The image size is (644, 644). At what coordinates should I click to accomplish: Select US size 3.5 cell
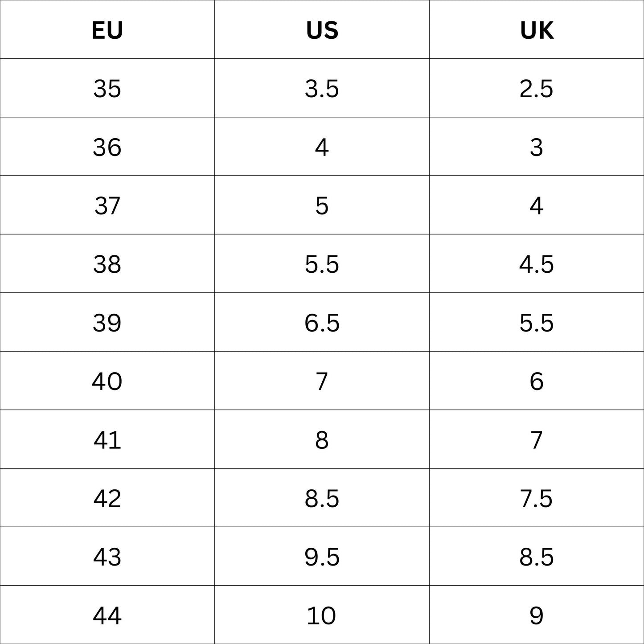[322, 88]
